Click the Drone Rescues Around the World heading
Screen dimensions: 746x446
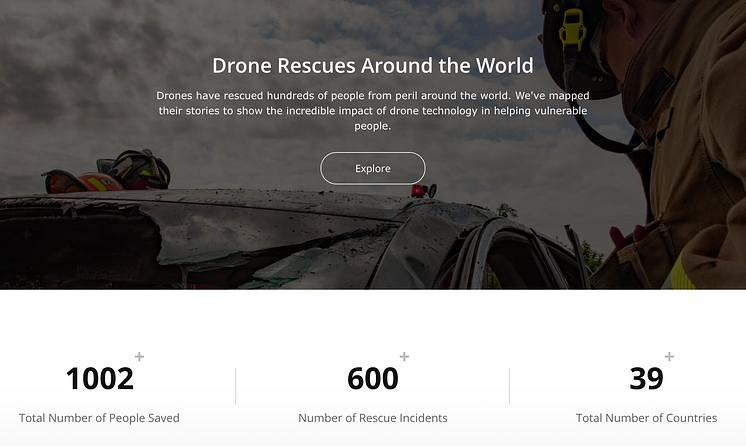click(x=373, y=66)
